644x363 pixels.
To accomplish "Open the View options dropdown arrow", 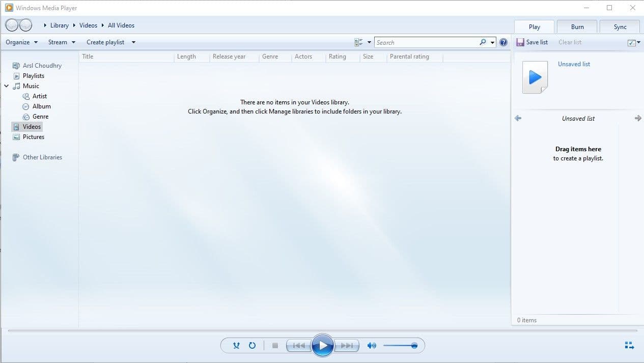I will (x=369, y=42).
